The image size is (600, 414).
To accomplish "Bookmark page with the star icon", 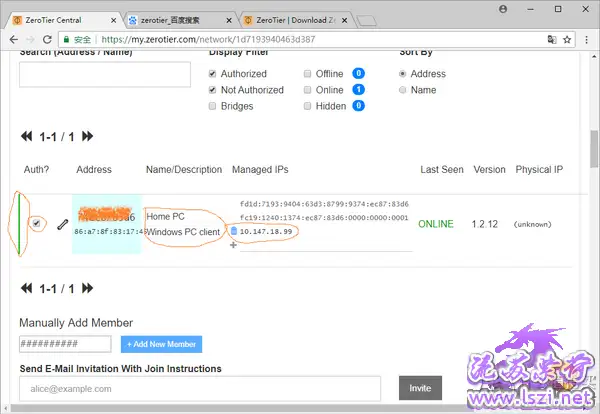I will click(x=567, y=39).
